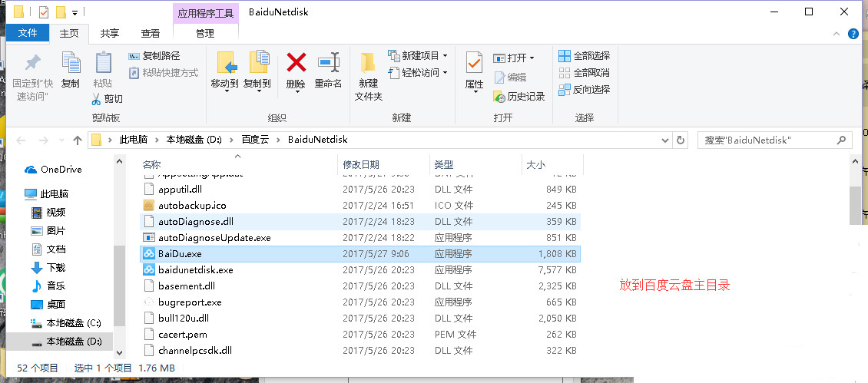Select Local Disk (C:) in sidebar
This screenshot has height=383, width=868.
click(66, 322)
